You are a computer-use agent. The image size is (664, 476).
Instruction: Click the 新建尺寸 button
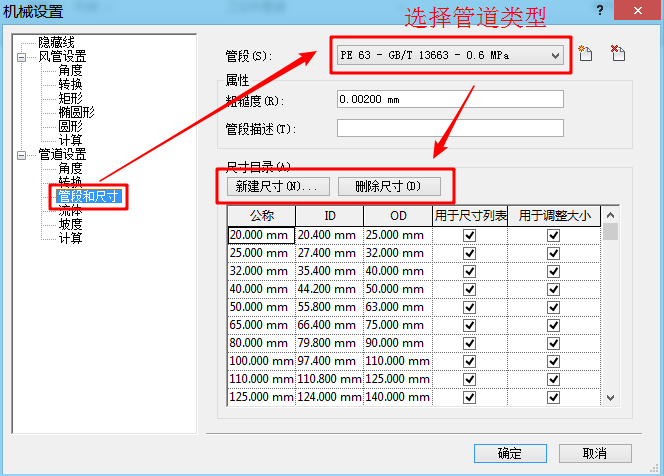pyautogui.click(x=278, y=186)
